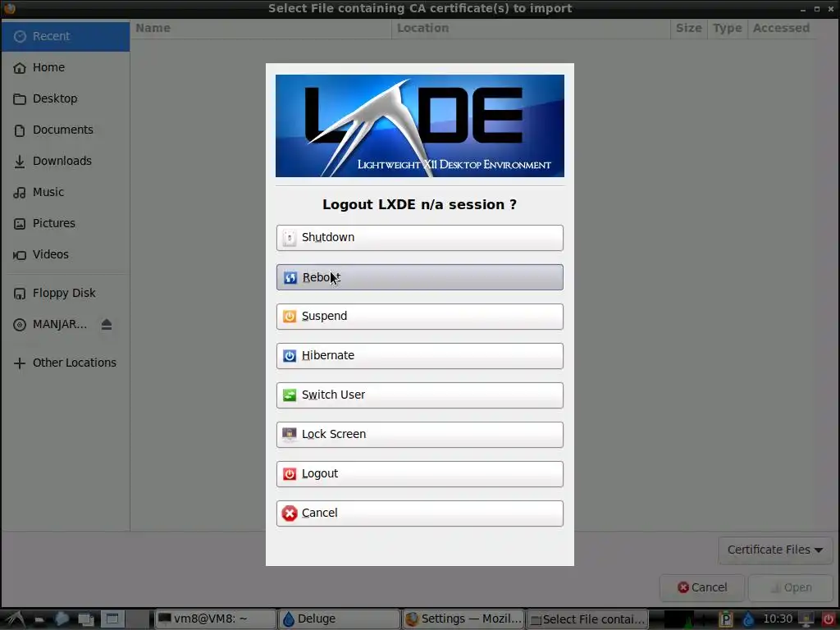Image resolution: width=840 pixels, height=630 pixels.
Task: Choose Reboot in the logout dialog
Action: coord(419,277)
